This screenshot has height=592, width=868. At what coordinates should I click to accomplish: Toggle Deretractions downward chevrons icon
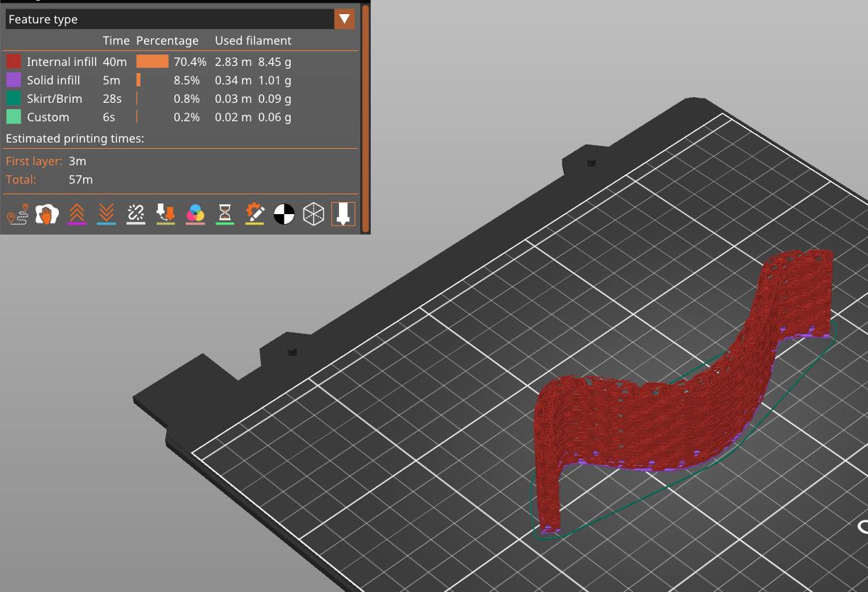(106, 214)
